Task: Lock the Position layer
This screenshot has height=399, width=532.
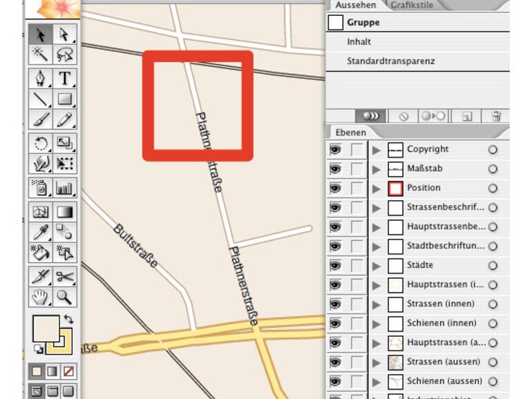Action: [x=357, y=188]
